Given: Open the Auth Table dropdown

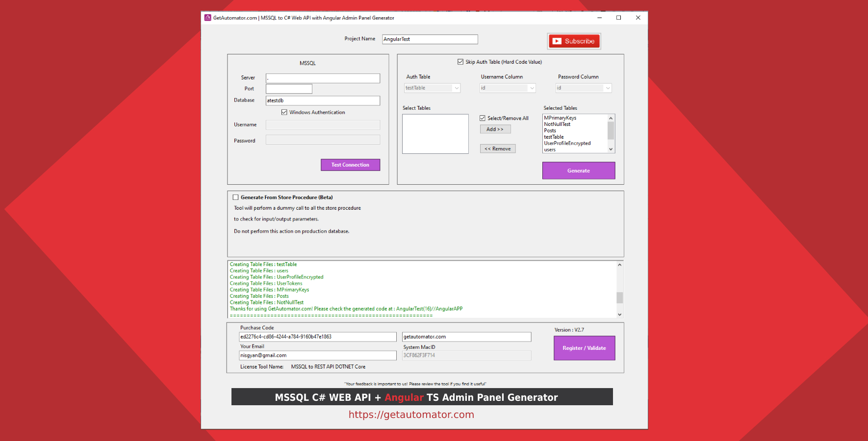Looking at the screenshot, I should (432, 88).
